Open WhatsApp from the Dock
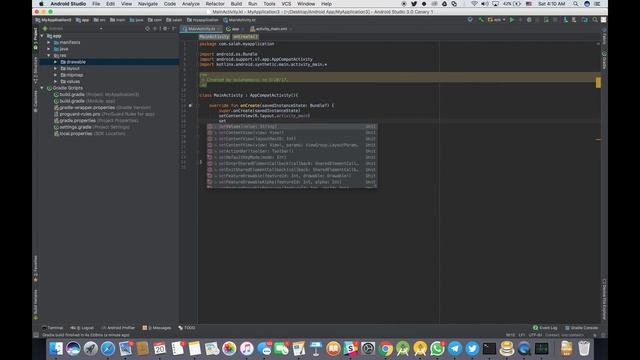Image resolution: width=640 pixels, height=360 pixels. click(437, 349)
